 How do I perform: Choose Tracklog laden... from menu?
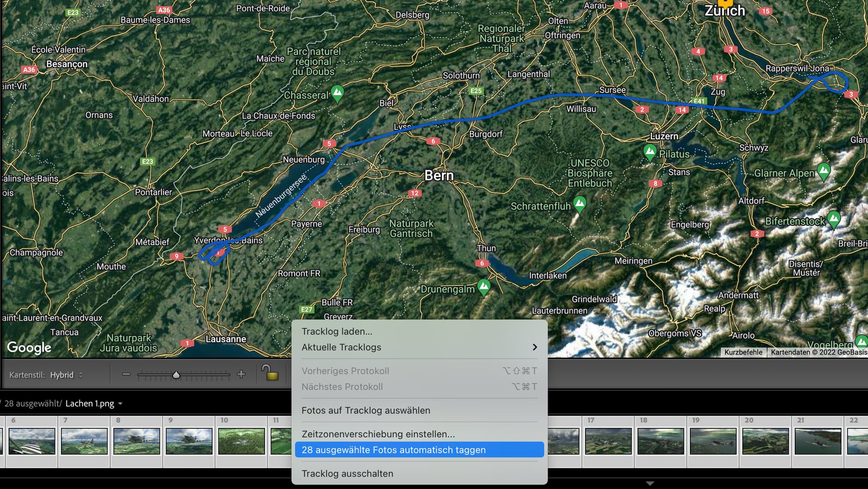point(337,332)
